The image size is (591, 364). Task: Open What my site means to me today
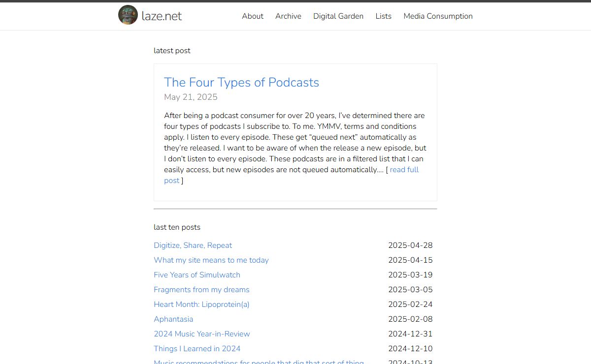click(x=211, y=260)
